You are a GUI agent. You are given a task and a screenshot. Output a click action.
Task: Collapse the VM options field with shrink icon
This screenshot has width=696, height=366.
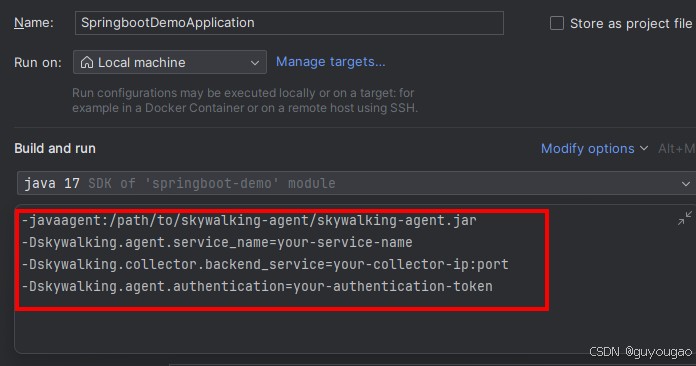click(684, 218)
